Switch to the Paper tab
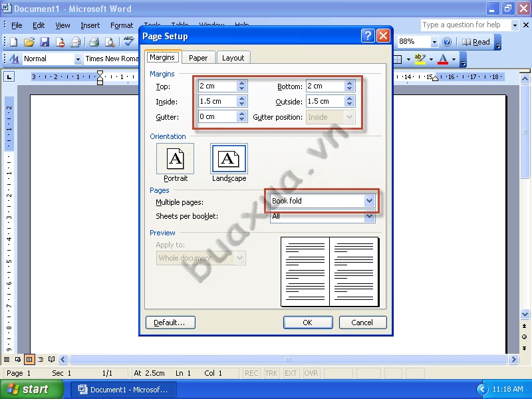This screenshot has height=399, width=532. click(x=198, y=58)
